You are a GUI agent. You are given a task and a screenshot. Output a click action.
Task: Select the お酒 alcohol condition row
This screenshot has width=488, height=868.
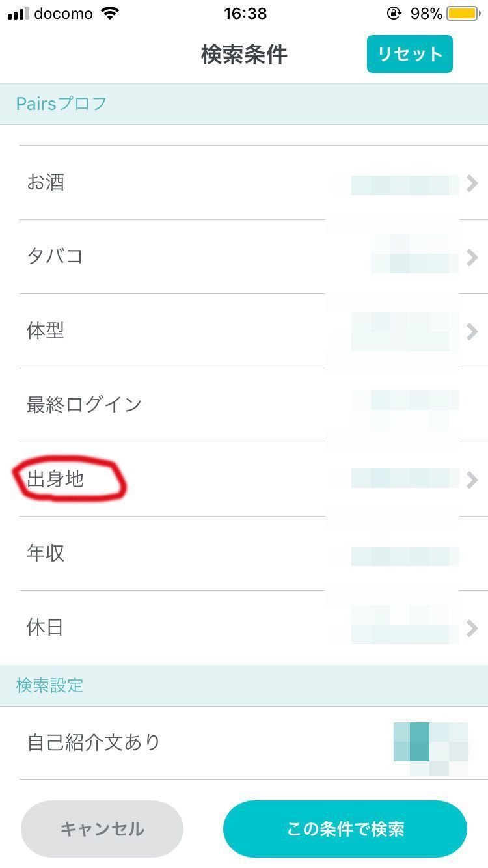pos(244,183)
